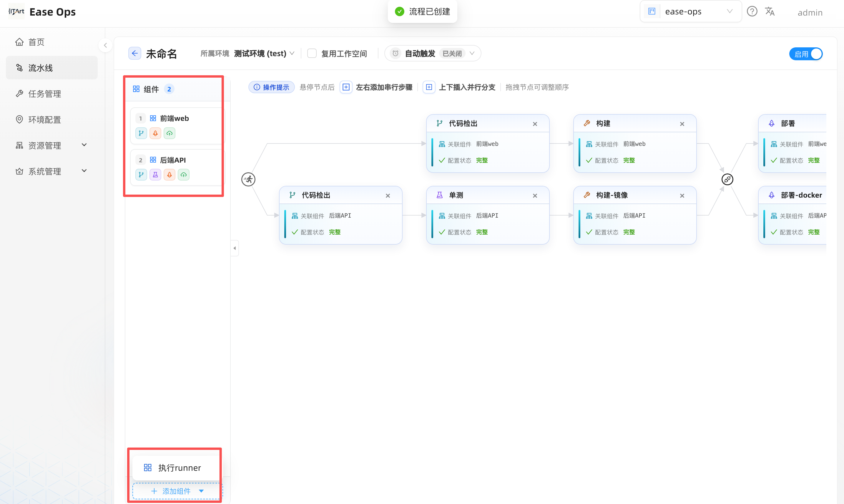Click the link merge node icon
844x504 pixels.
coord(727,179)
